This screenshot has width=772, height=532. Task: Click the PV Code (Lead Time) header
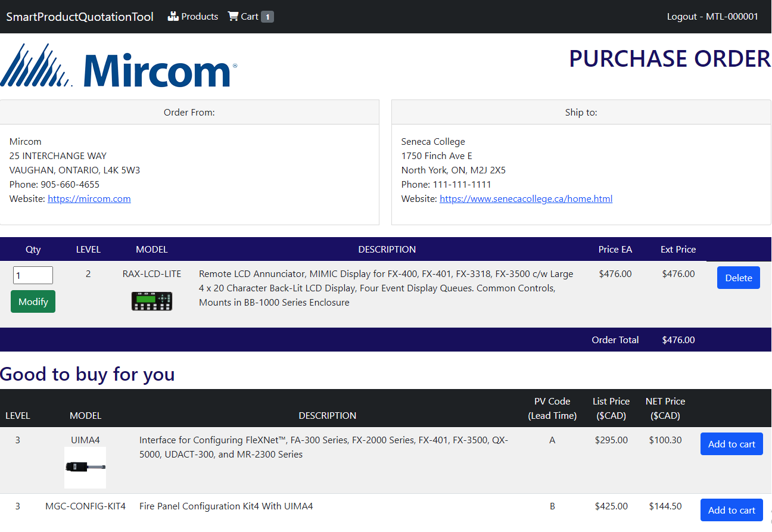552,409
